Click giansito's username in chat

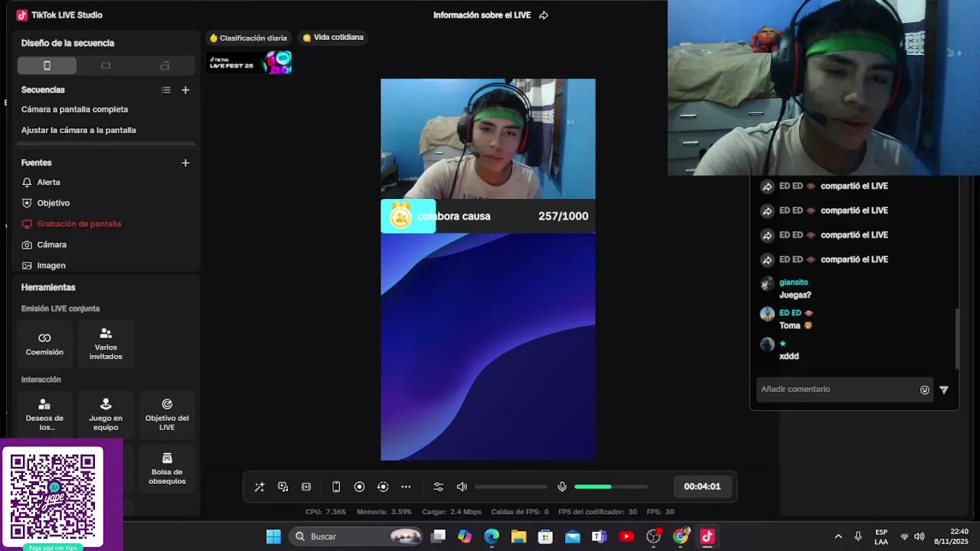click(x=794, y=282)
